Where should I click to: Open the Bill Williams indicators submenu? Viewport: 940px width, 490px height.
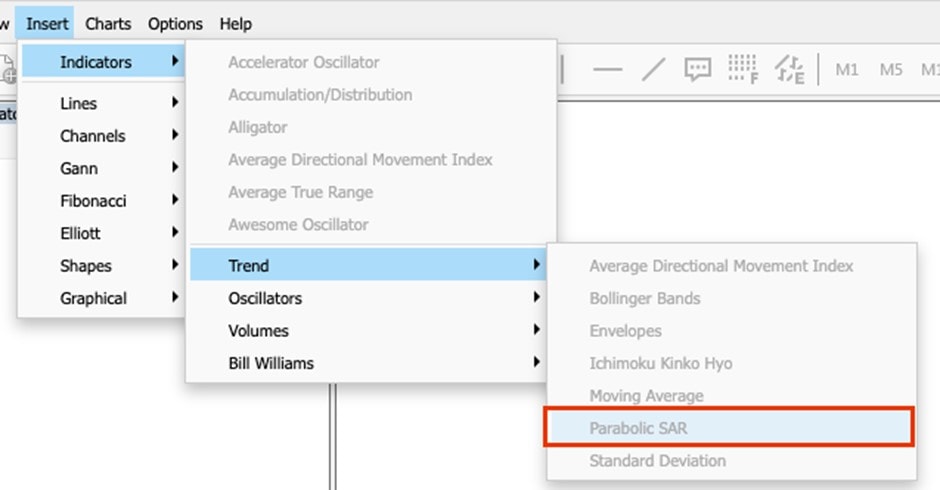(271, 363)
